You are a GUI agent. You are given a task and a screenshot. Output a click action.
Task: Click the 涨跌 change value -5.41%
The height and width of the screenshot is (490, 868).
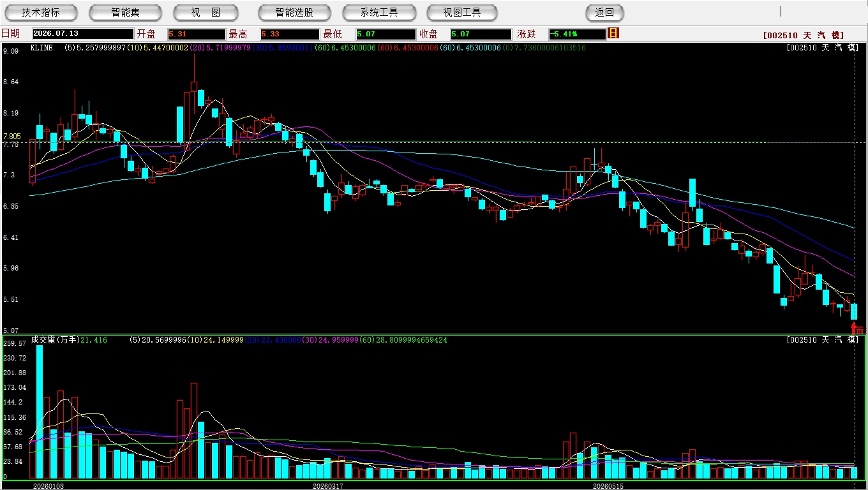point(577,34)
